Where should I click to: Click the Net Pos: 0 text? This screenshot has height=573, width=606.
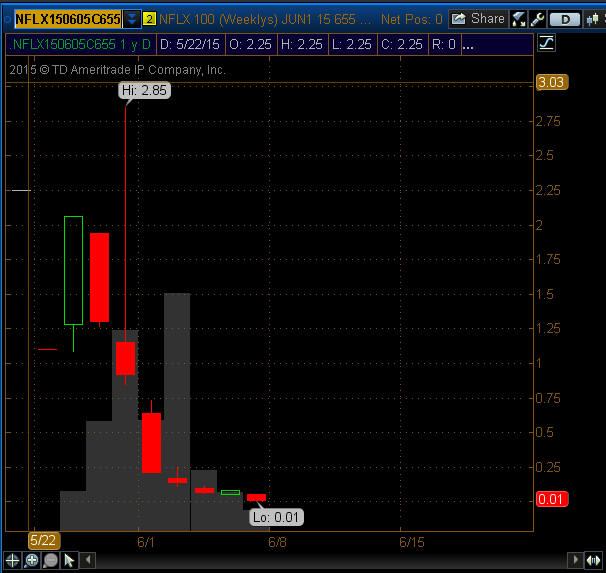click(412, 19)
